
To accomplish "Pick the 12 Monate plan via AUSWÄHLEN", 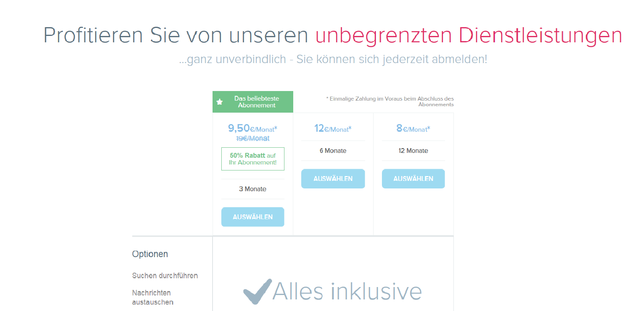I will (x=413, y=178).
